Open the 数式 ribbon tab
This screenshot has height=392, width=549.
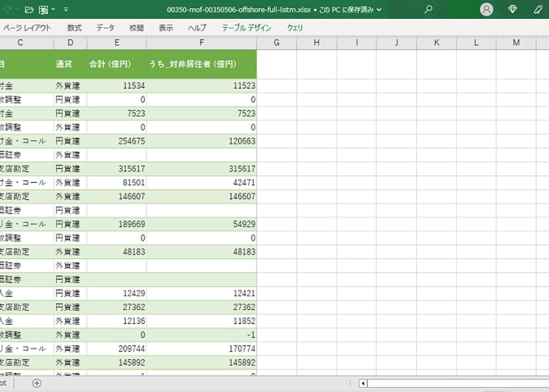tap(74, 28)
